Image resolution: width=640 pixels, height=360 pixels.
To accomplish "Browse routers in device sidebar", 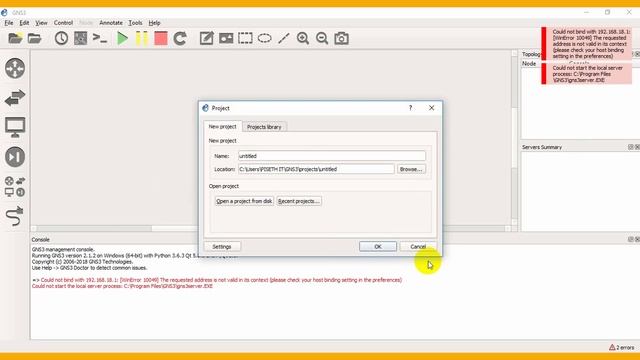I will tap(15, 68).
